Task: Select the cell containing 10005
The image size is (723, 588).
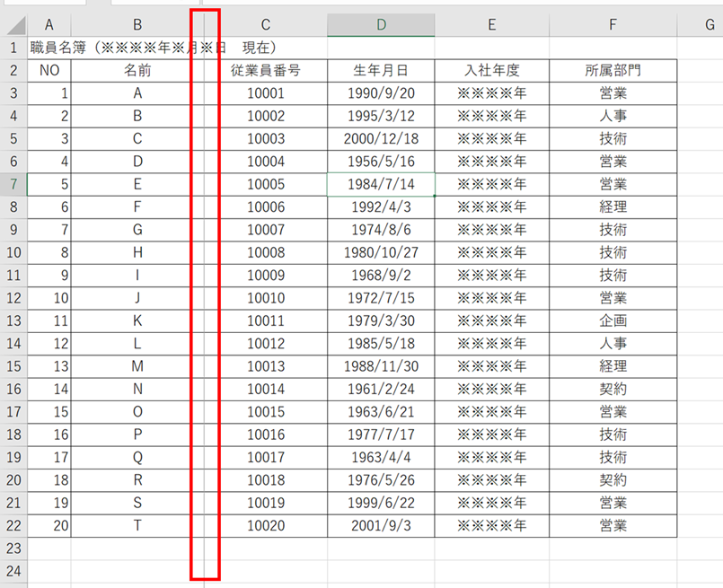Action: click(x=266, y=184)
